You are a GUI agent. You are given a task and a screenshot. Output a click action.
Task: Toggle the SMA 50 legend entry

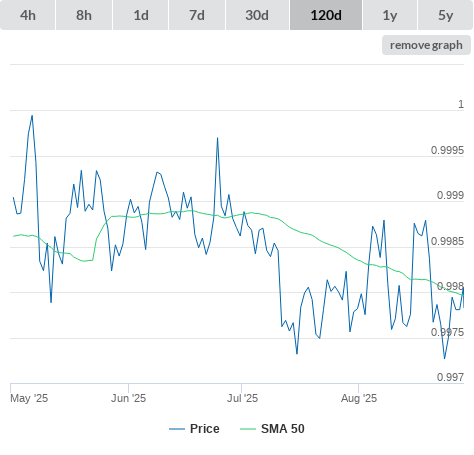pos(283,429)
